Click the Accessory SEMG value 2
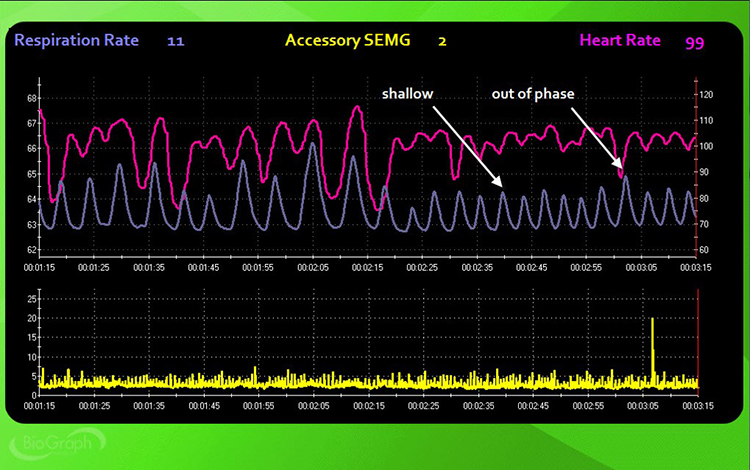Image resolution: width=750 pixels, height=470 pixels. (442, 41)
